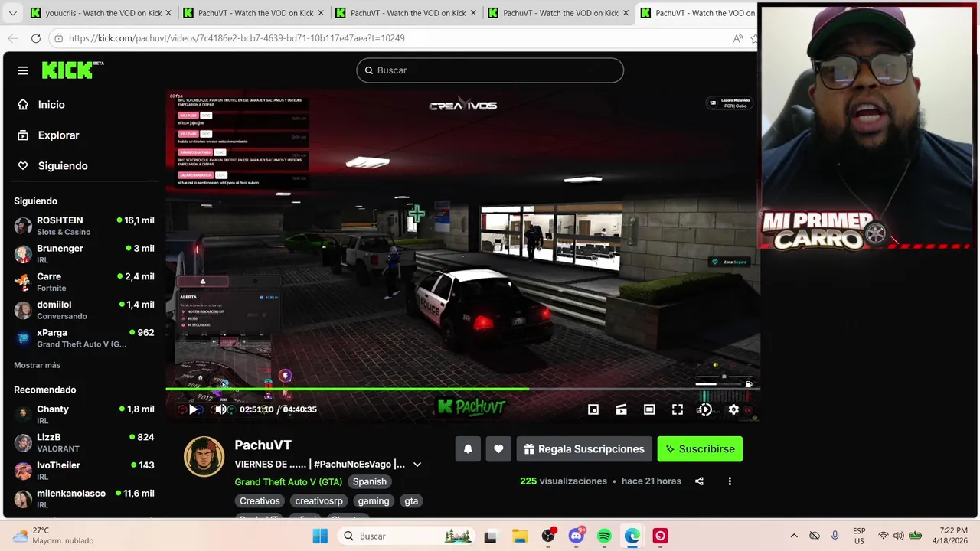Screen dimensions: 980x551
Task: Open IvoTheiler recommended channel
Action: coord(84,471)
